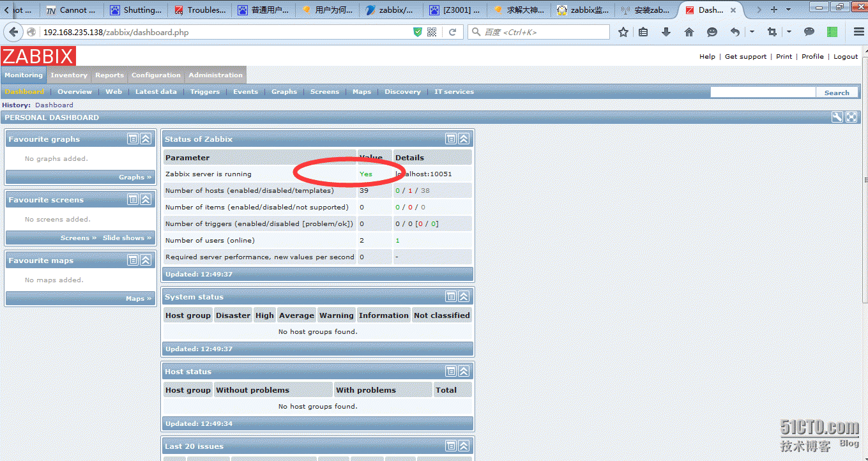868x461 pixels.
Task: Open dropdown arrow next to undo icon
Action: [x=752, y=32]
